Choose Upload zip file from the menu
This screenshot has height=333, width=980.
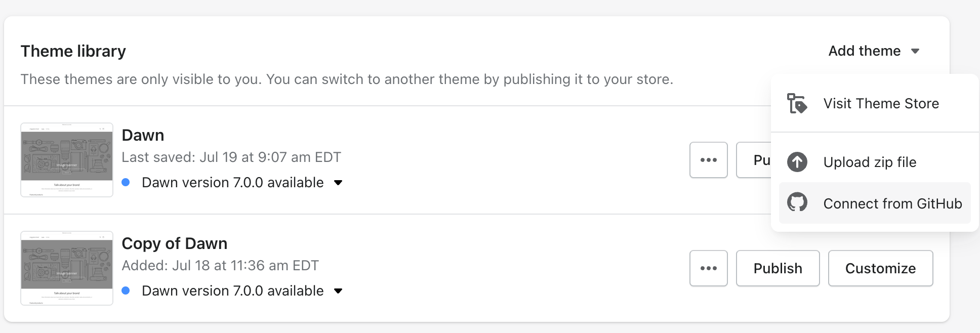coord(870,162)
